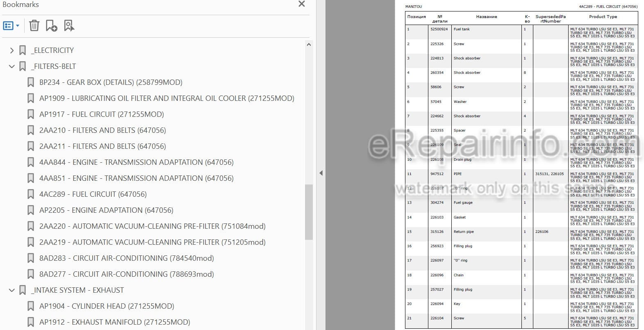
Task: Click bookmark icon beside _FILTERS-BELT group
Action: (x=23, y=66)
